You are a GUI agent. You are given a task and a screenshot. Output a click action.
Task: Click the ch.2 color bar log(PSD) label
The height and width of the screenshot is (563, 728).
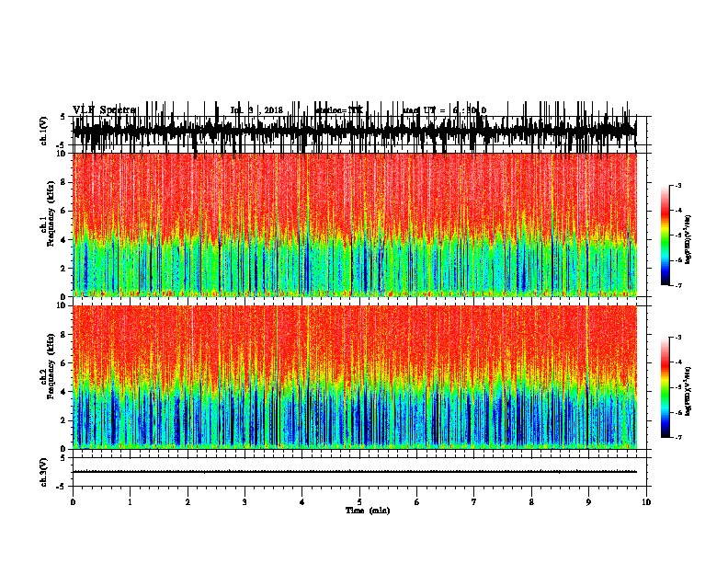(x=688, y=391)
